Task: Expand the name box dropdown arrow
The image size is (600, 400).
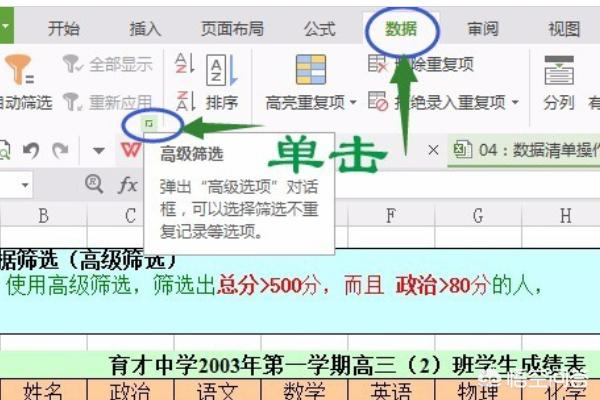Action: 25,185
